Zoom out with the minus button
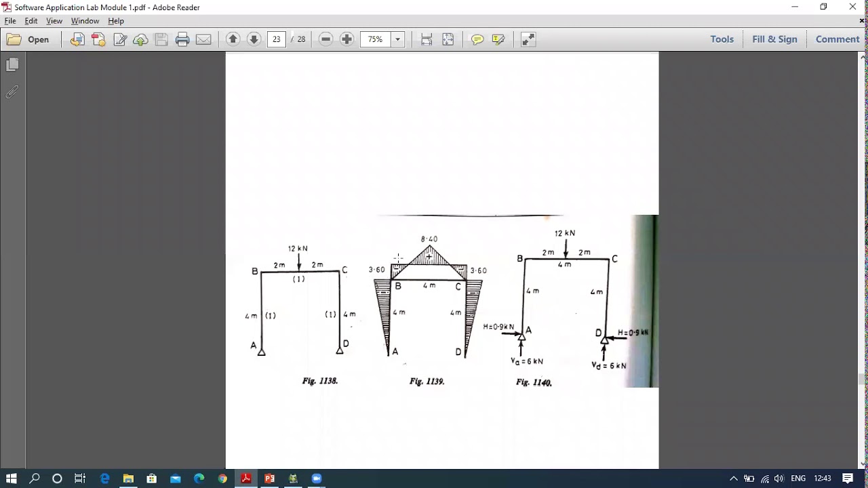 point(325,39)
